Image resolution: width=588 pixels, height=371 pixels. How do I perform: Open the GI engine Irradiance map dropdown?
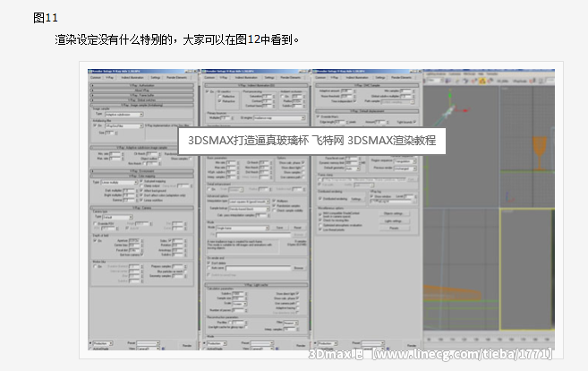[279, 118]
